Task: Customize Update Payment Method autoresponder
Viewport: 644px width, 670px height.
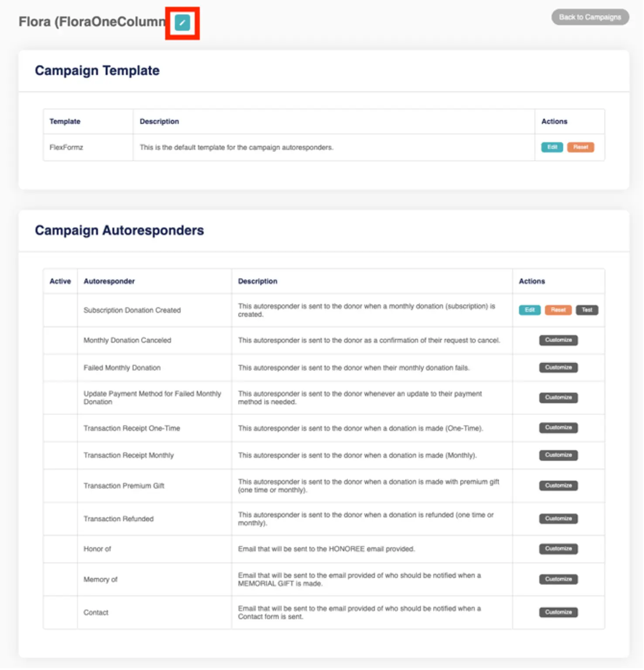Action: tap(558, 397)
